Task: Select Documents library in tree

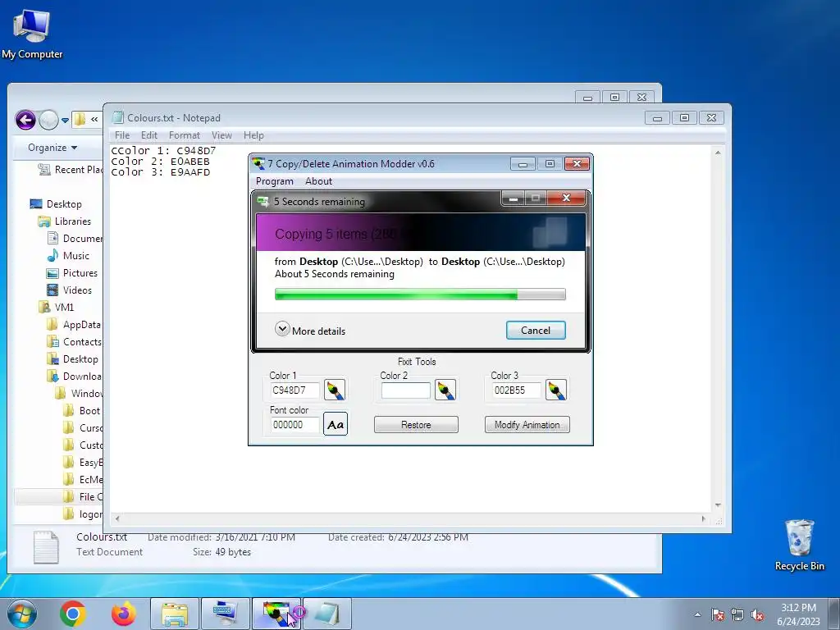Action: pyautogui.click(x=75, y=239)
